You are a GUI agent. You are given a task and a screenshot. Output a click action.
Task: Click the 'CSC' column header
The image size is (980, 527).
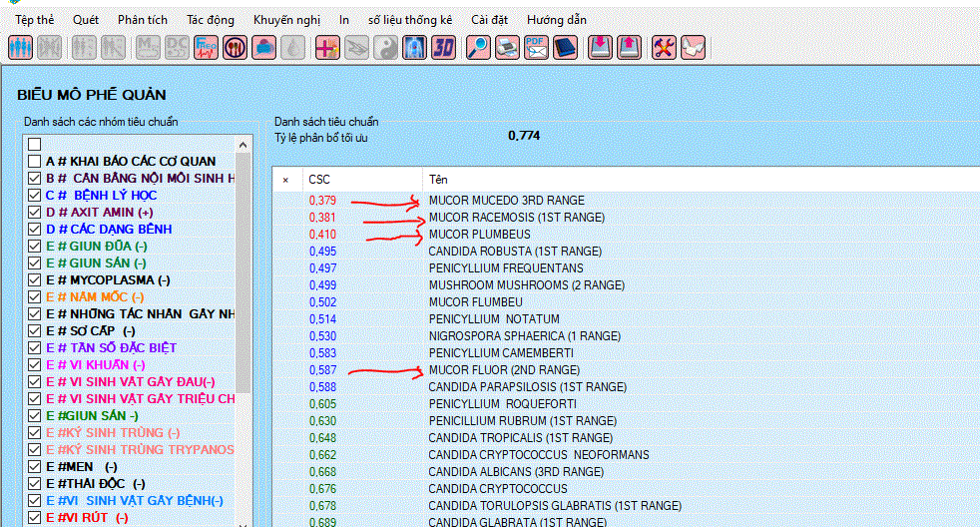click(x=319, y=180)
